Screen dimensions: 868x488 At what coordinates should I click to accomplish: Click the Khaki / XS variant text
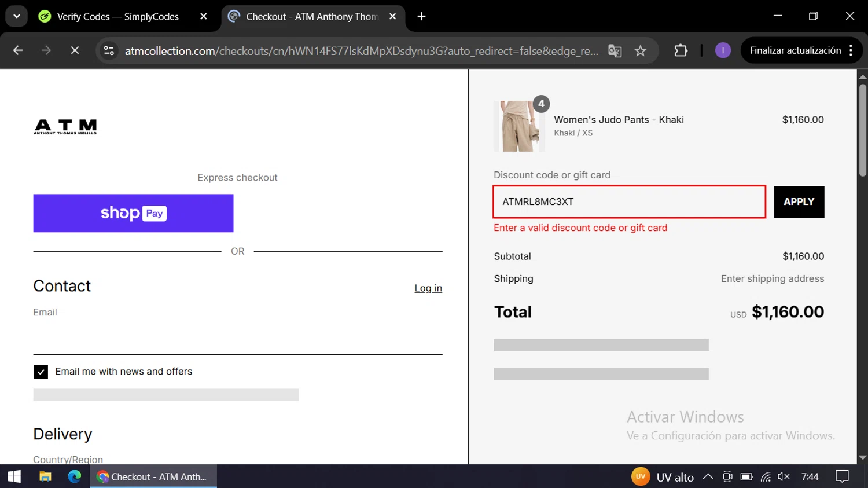click(x=573, y=133)
